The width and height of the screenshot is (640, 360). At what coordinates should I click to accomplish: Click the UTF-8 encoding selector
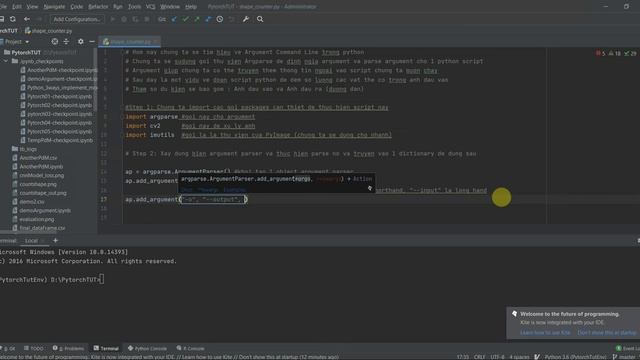pyautogui.click(x=497, y=357)
